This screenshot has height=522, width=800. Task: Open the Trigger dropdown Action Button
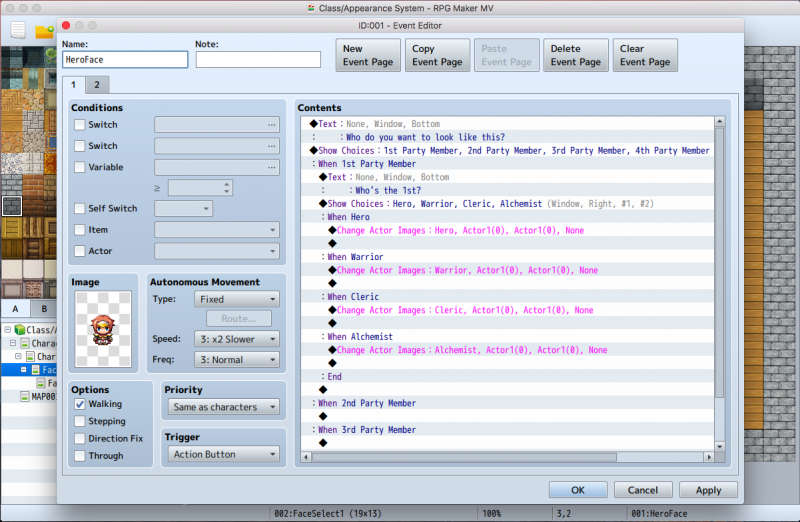pos(223,454)
